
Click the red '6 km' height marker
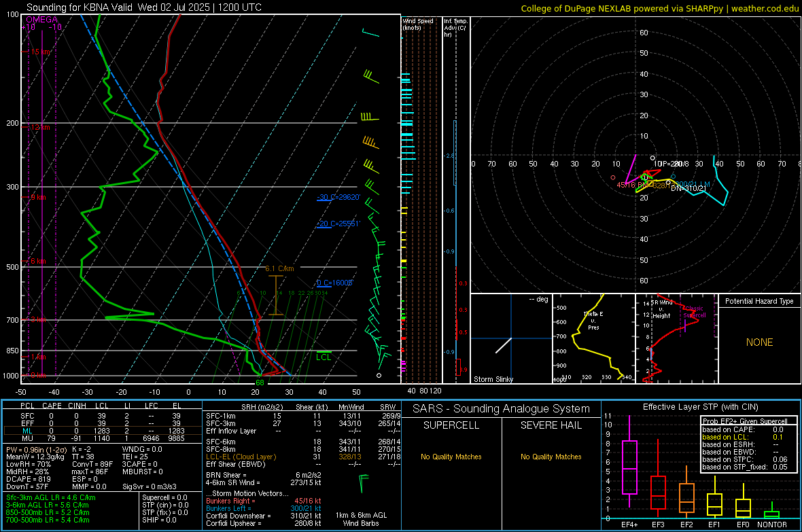tap(38, 261)
